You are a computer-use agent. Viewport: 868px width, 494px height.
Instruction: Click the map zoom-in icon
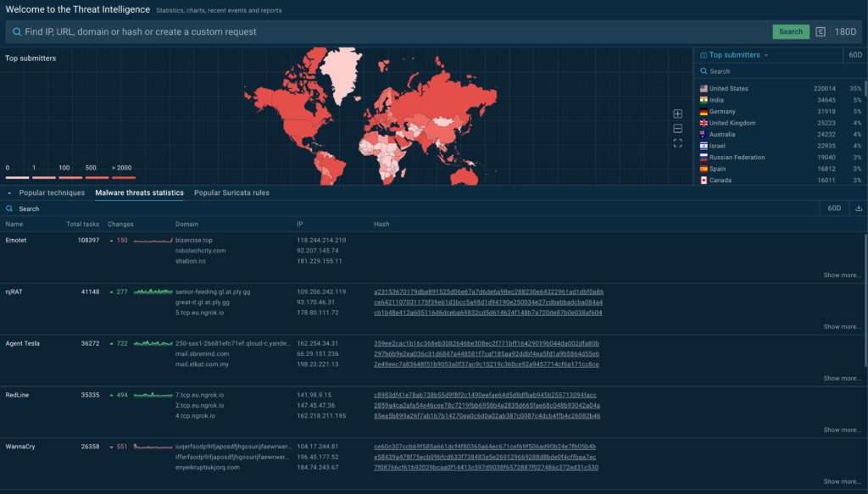click(x=677, y=114)
